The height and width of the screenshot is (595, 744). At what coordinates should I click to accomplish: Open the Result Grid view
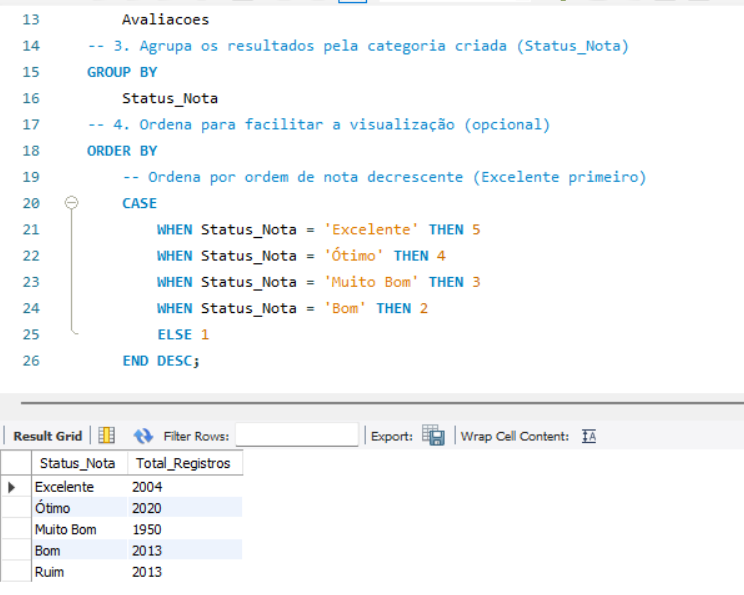[x=47, y=436]
